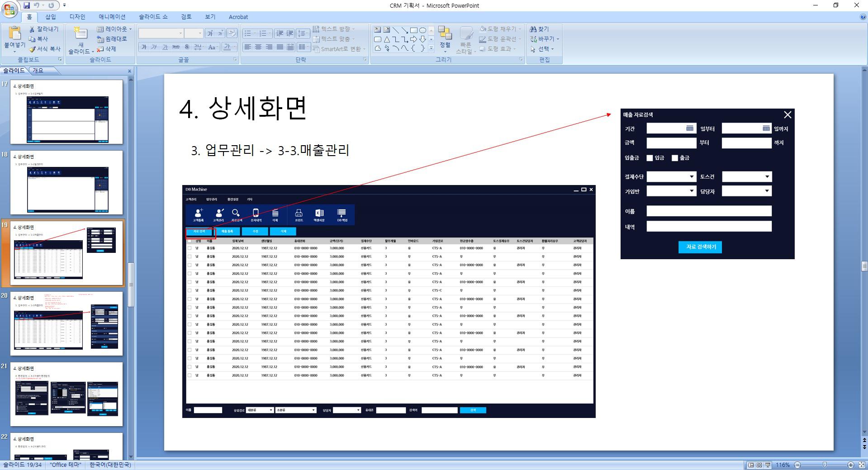The width and height of the screenshot is (868, 470).
Task: Switch to normal view button
Action: pos(751,465)
